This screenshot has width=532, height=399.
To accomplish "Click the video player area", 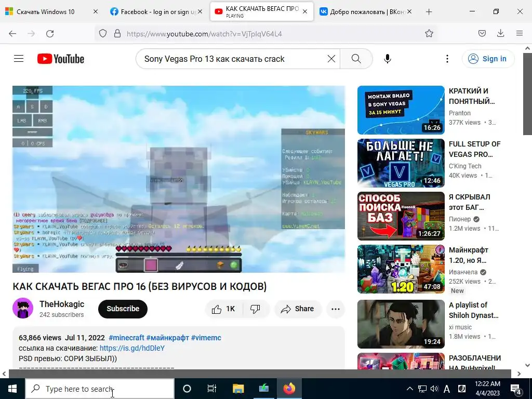I will (x=179, y=179).
